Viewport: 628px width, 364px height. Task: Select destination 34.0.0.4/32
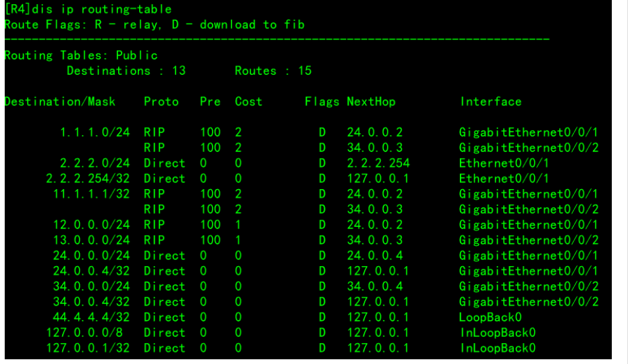click(91, 302)
